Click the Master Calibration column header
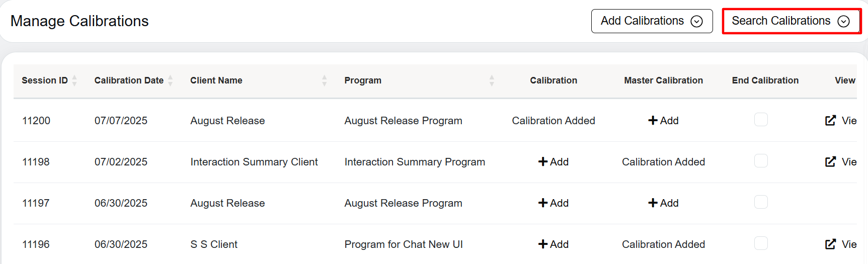 (663, 80)
